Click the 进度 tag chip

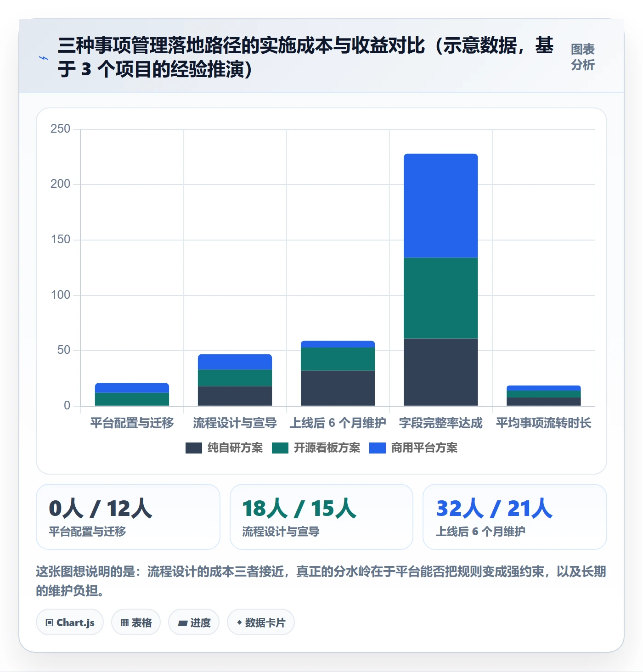click(x=194, y=622)
